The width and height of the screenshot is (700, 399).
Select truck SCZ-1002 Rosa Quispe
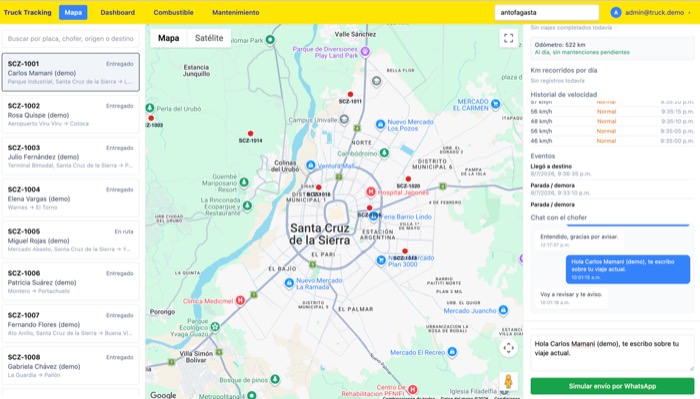coord(71,114)
